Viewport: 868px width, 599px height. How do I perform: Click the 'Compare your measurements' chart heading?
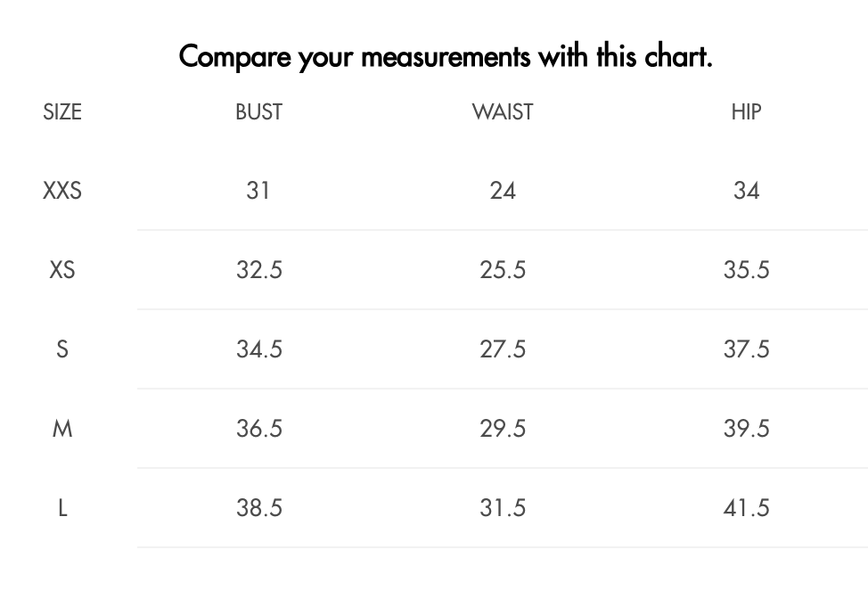pyautogui.click(x=446, y=57)
